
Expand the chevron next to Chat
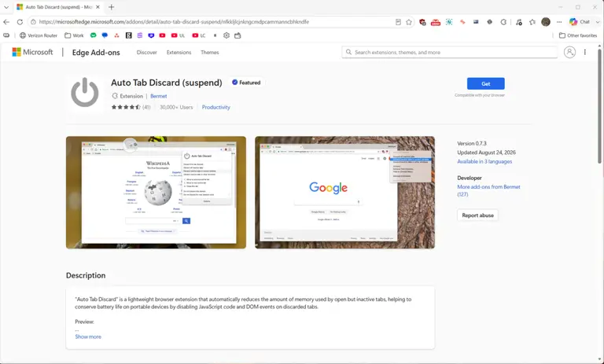[598, 22]
